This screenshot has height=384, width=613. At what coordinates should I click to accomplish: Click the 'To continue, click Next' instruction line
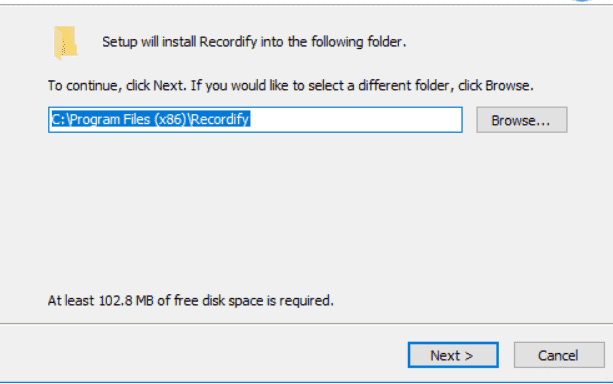pos(290,86)
